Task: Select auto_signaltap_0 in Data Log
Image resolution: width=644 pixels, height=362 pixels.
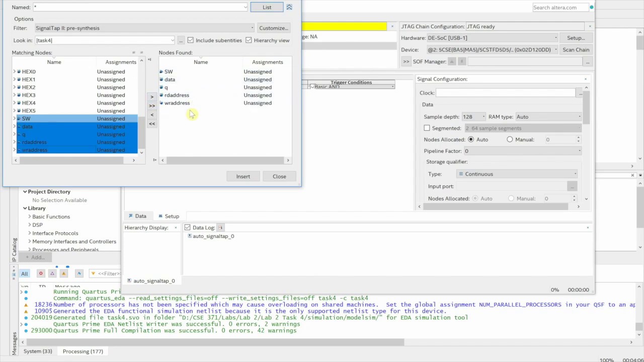Action: click(213, 236)
